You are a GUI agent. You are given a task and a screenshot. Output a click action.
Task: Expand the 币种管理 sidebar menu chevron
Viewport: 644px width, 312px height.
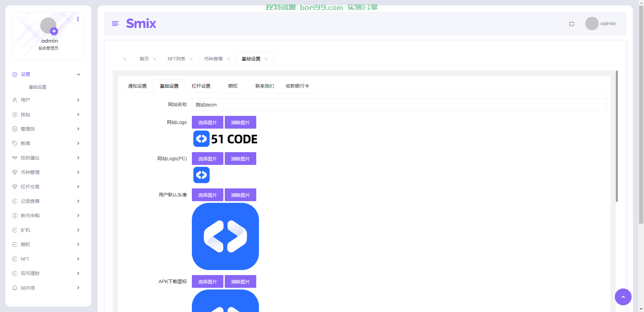[78, 172]
